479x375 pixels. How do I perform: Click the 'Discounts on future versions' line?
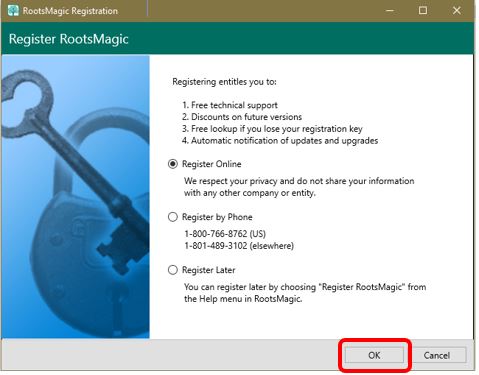(242, 117)
